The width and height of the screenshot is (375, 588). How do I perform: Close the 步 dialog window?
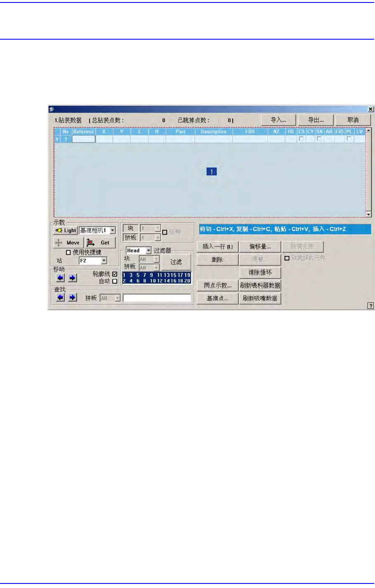(x=370, y=109)
